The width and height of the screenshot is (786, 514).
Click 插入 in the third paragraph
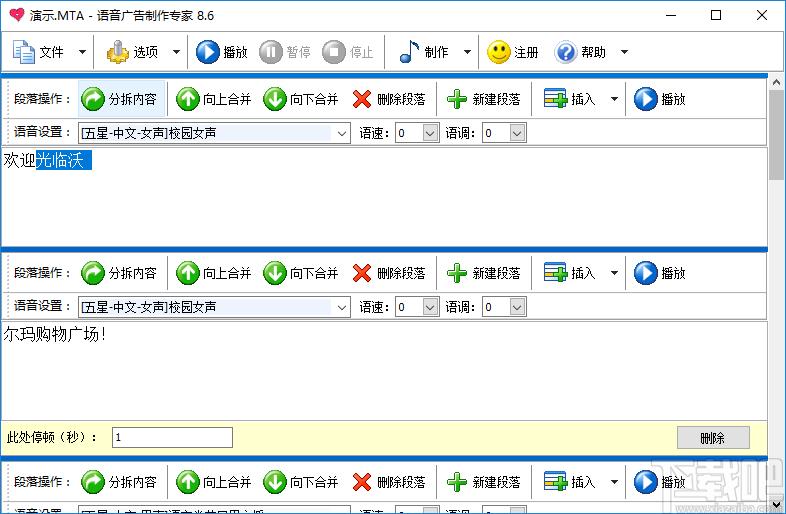(571, 482)
